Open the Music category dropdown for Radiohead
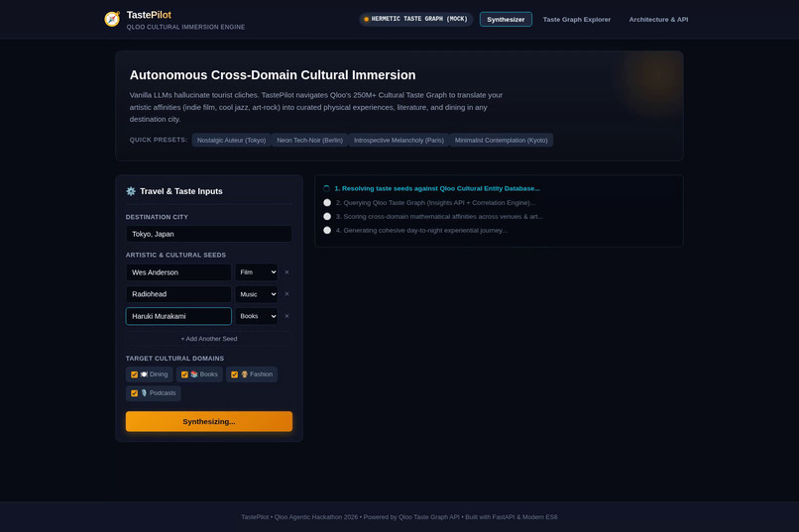Viewport: 799px width, 532px height. [x=257, y=294]
